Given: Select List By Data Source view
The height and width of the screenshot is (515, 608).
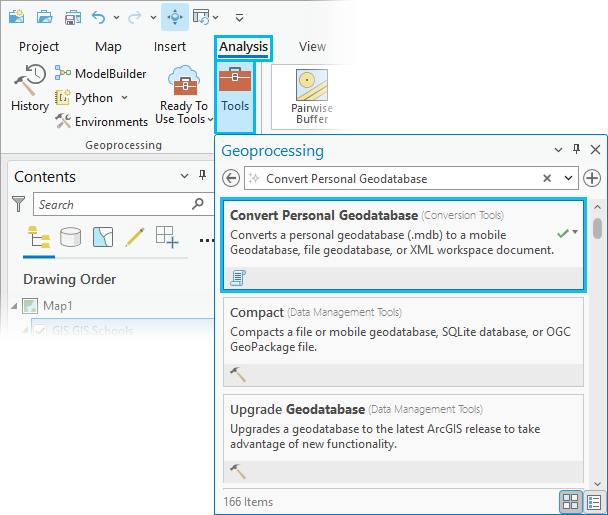Looking at the screenshot, I should [71, 237].
